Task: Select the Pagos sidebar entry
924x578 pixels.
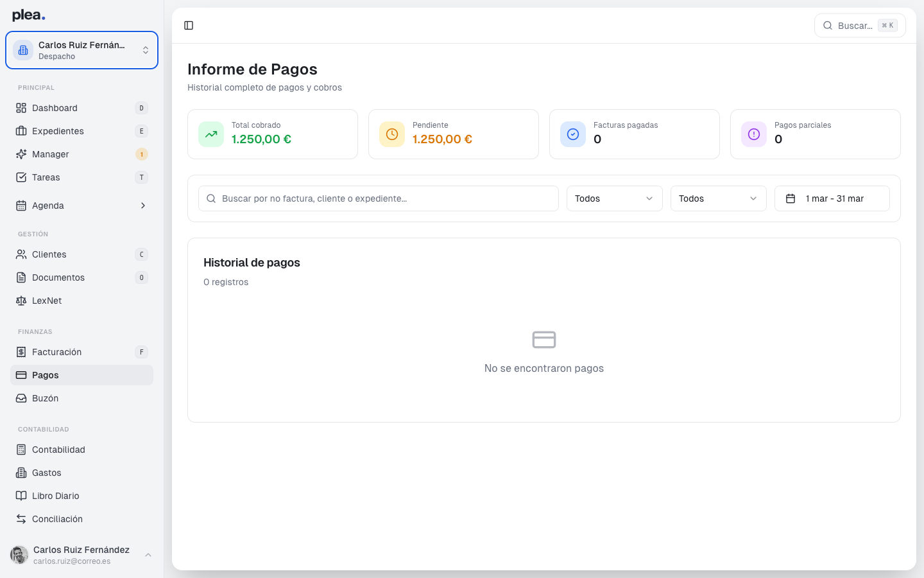Action: pyautogui.click(x=45, y=375)
